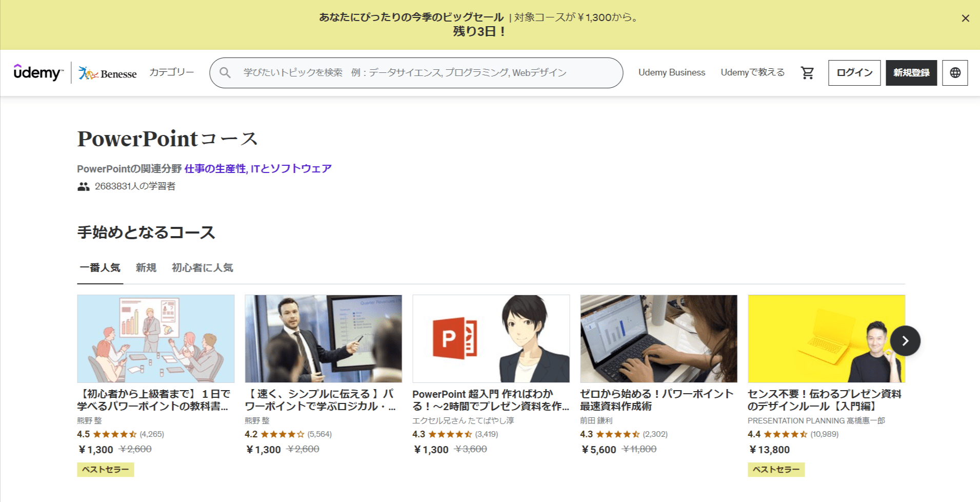Click the 新規登録 button
Image resolution: width=980 pixels, height=502 pixels.
tap(911, 73)
